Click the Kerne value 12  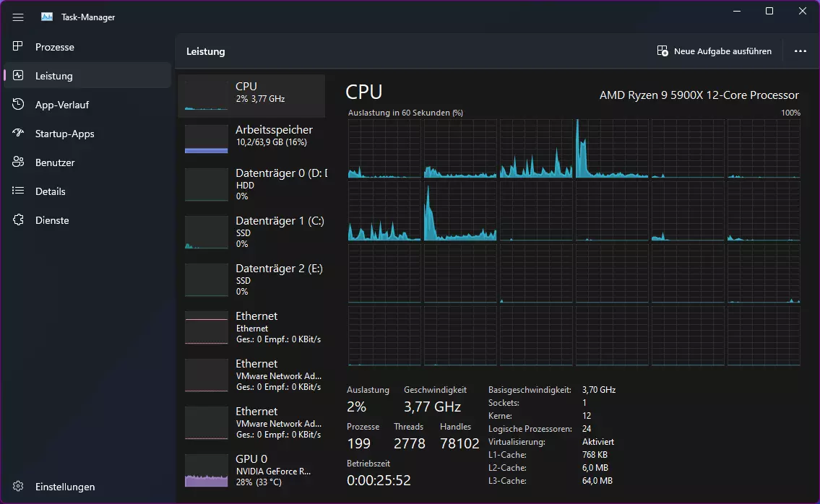pos(586,416)
